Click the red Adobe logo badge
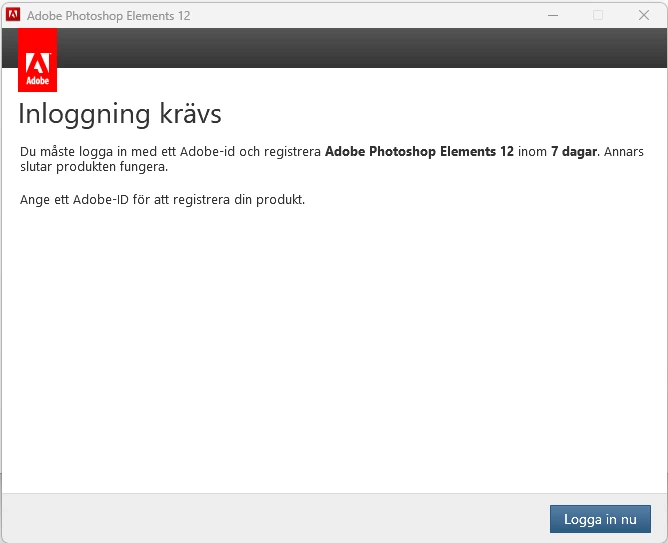This screenshot has height=543, width=668. [x=37, y=60]
